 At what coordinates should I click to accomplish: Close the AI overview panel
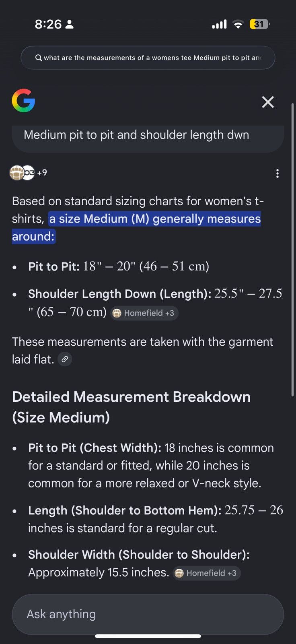[x=268, y=102]
